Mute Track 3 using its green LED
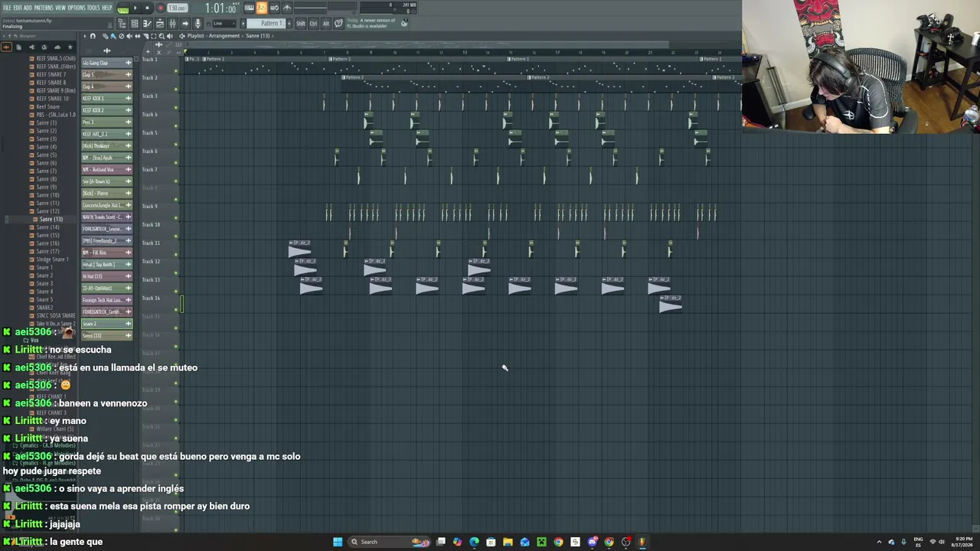Screen dimensions: 980x551 tap(176, 109)
